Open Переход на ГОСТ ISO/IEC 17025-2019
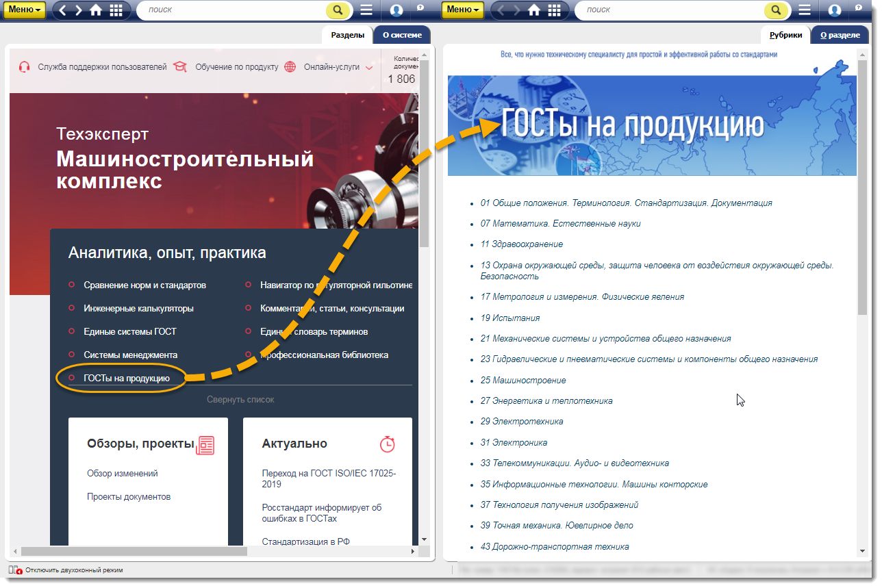The height and width of the screenshot is (588, 882). click(x=329, y=478)
